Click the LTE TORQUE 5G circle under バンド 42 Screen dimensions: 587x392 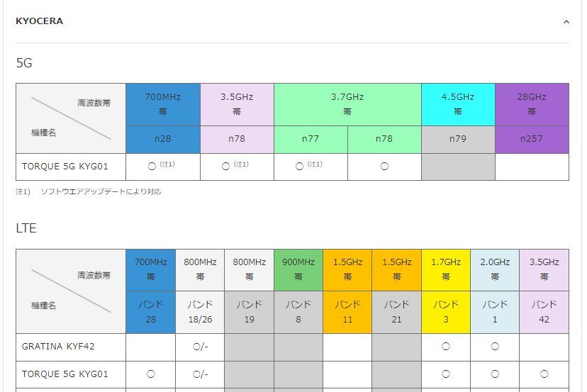pyautogui.click(x=544, y=374)
